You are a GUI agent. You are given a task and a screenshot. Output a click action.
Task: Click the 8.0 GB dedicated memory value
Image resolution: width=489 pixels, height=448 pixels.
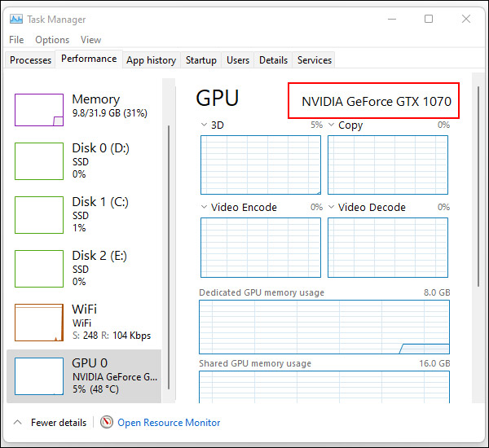tap(437, 292)
